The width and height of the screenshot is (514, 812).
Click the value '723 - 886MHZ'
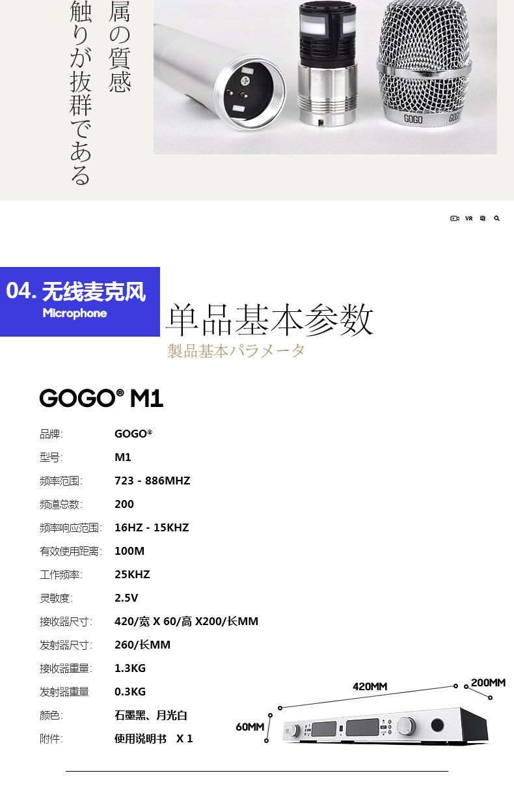coord(152,481)
